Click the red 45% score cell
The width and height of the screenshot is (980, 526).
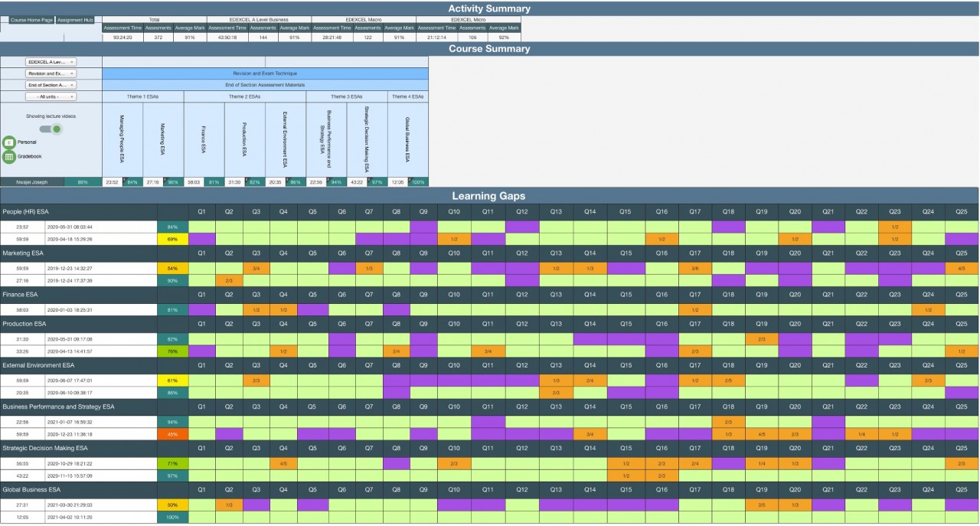point(172,434)
